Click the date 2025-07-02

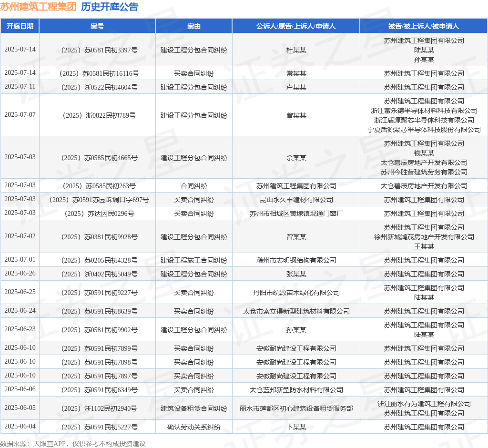click(20, 236)
